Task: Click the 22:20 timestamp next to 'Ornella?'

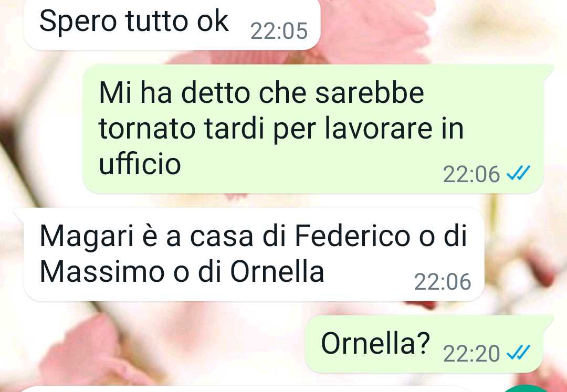Action: pyautogui.click(x=471, y=354)
